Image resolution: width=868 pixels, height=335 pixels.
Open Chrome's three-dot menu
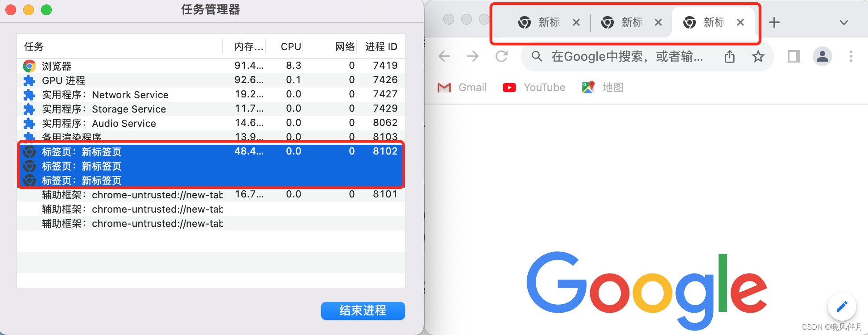pyautogui.click(x=851, y=56)
